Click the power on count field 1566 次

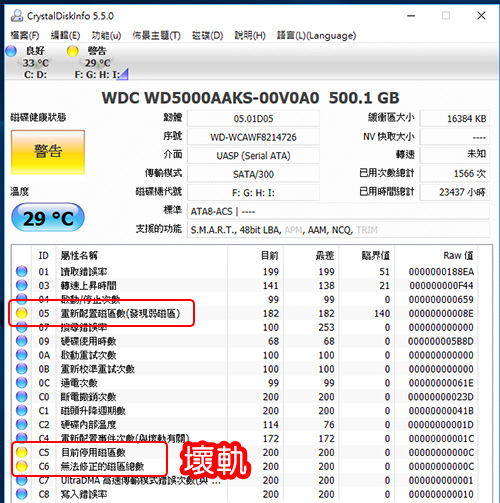click(455, 174)
